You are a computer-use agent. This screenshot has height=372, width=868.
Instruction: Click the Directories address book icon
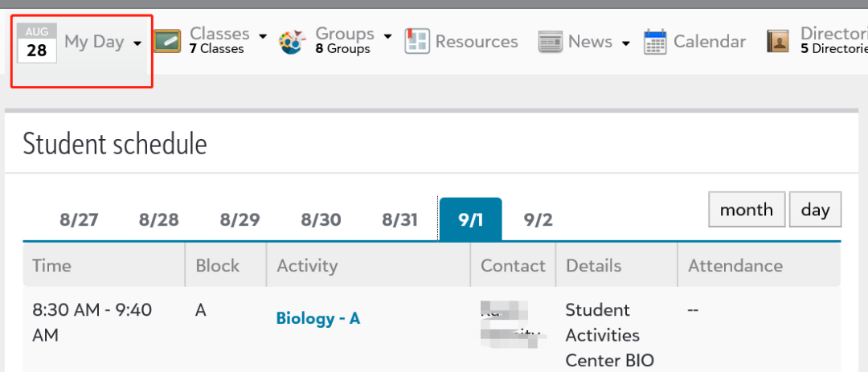[x=778, y=42]
